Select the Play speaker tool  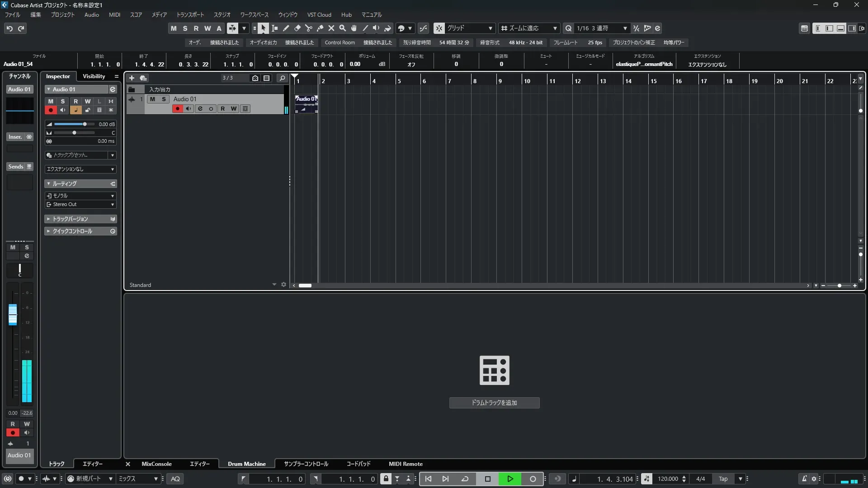pyautogui.click(x=376, y=28)
